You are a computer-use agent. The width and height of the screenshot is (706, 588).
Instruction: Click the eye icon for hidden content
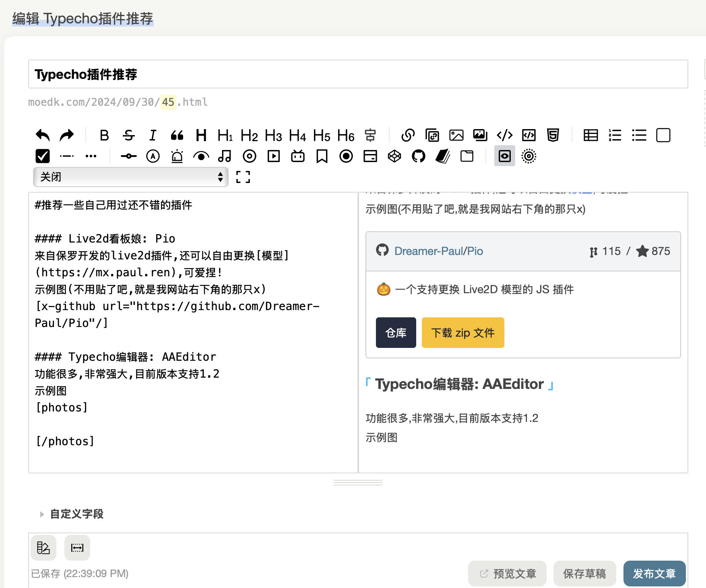201,156
